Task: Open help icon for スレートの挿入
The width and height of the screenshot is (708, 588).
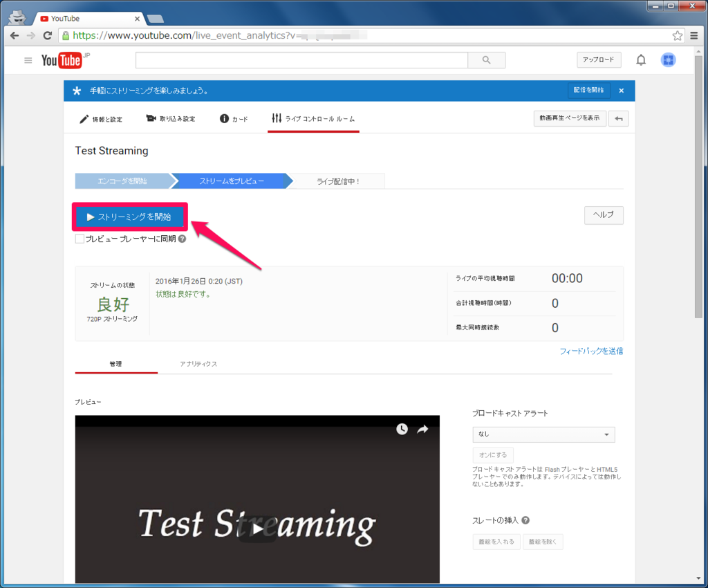Action: coord(525,520)
